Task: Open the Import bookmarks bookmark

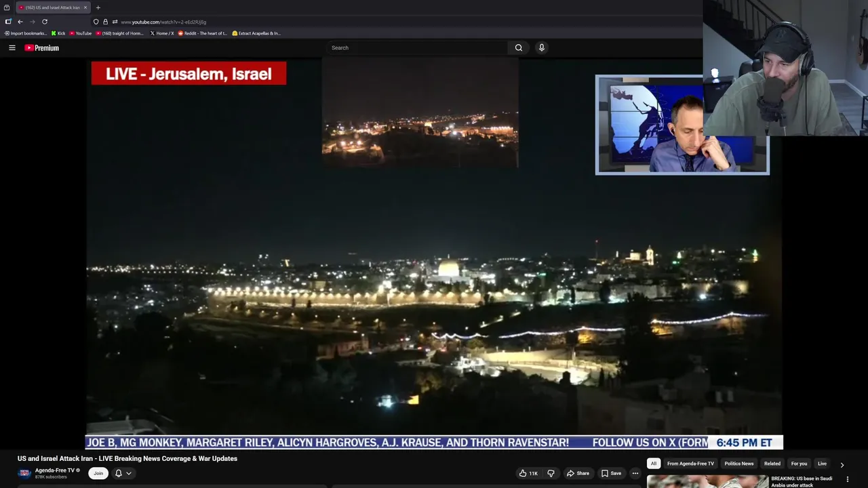Action: pyautogui.click(x=26, y=33)
